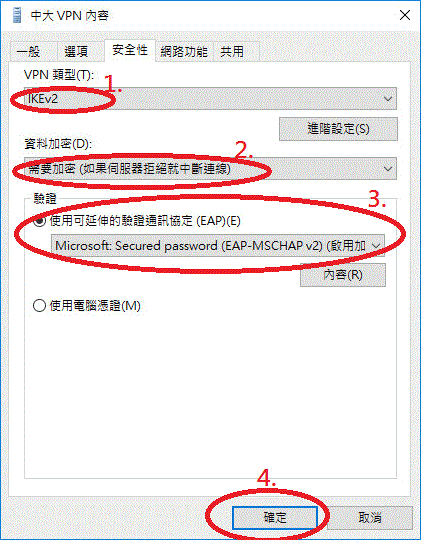Expand the 資料加密 encryption dropdown
The image size is (421, 540).
[x=210, y=169]
